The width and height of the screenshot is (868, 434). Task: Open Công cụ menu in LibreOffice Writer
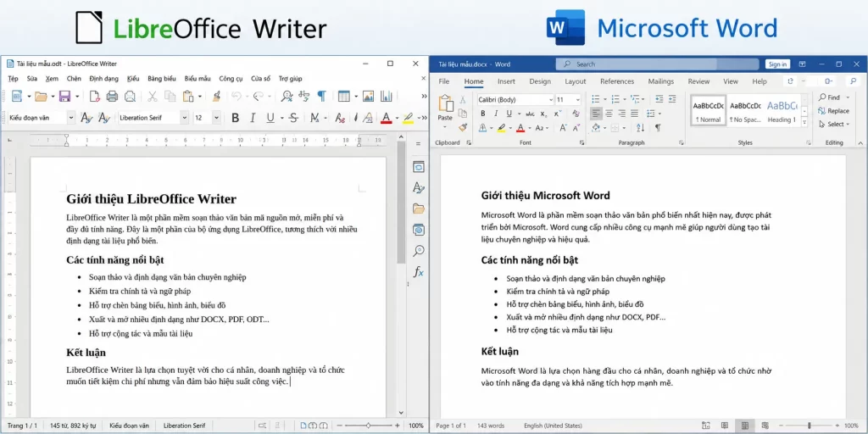coord(231,79)
